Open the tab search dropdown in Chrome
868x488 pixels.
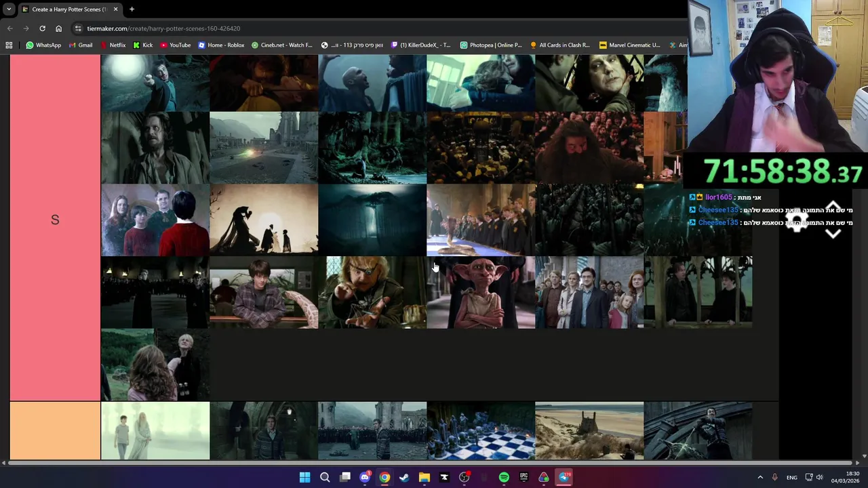click(9, 9)
